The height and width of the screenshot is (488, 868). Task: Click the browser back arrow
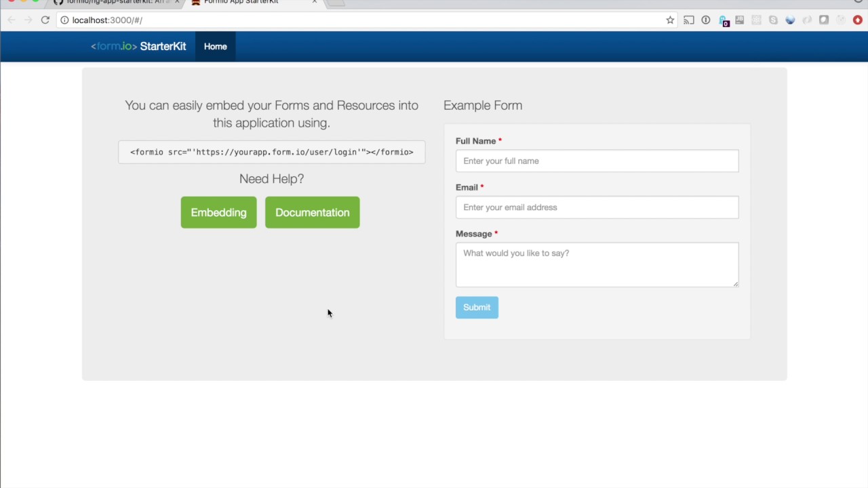click(x=11, y=20)
